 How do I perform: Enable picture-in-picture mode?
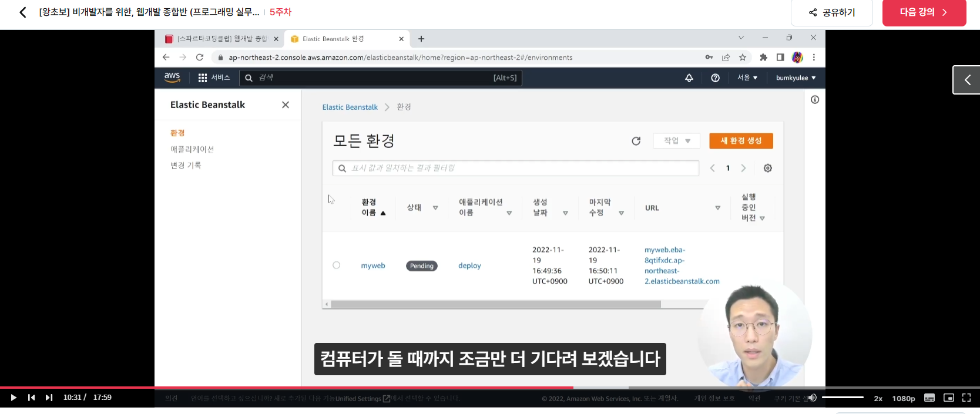[x=949, y=398]
